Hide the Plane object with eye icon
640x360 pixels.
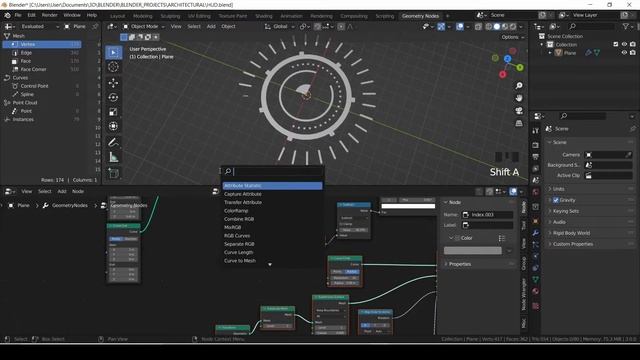click(x=624, y=53)
